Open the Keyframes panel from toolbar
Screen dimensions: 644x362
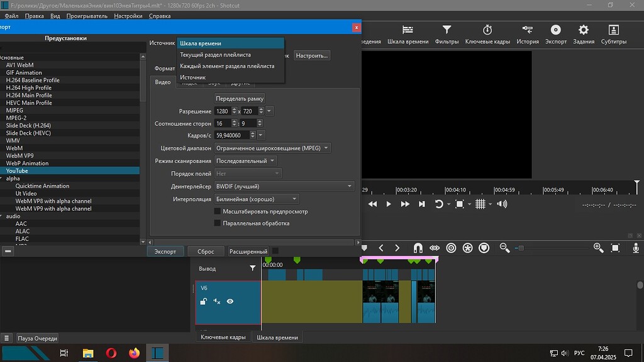(x=487, y=34)
